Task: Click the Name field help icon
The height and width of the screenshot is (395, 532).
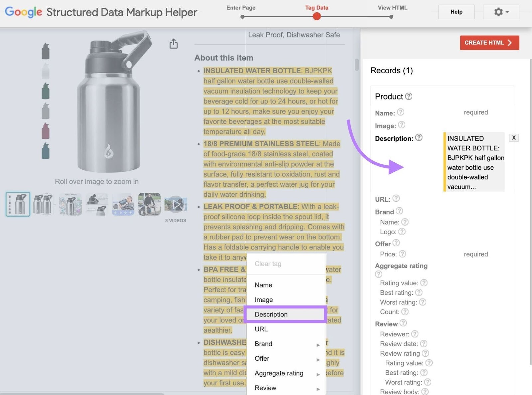Action: pyautogui.click(x=401, y=113)
